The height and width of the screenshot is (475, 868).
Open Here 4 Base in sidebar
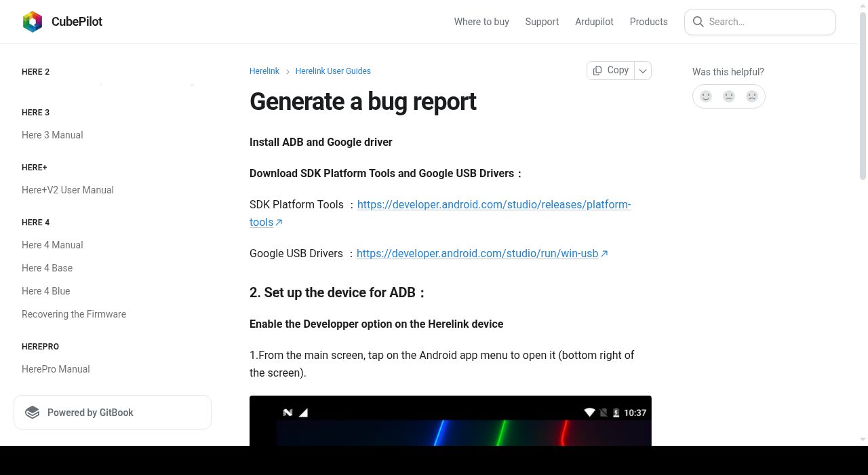click(x=47, y=268)
